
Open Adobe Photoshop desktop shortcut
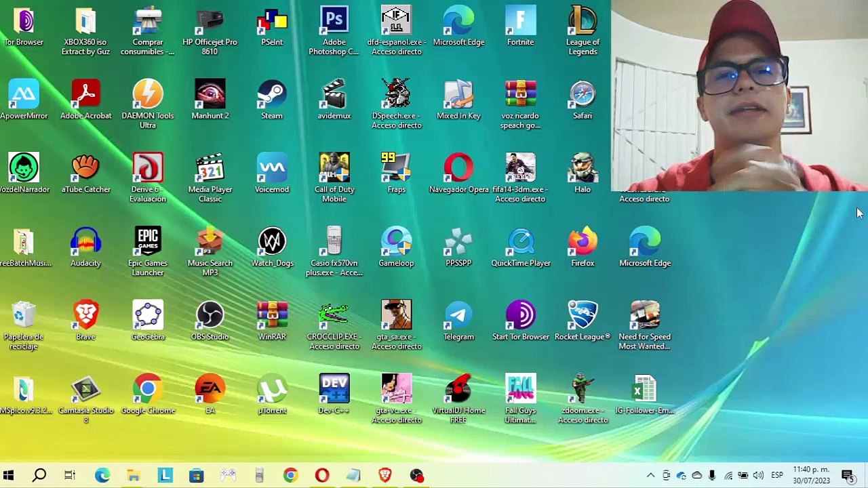[x=334, y=22]
